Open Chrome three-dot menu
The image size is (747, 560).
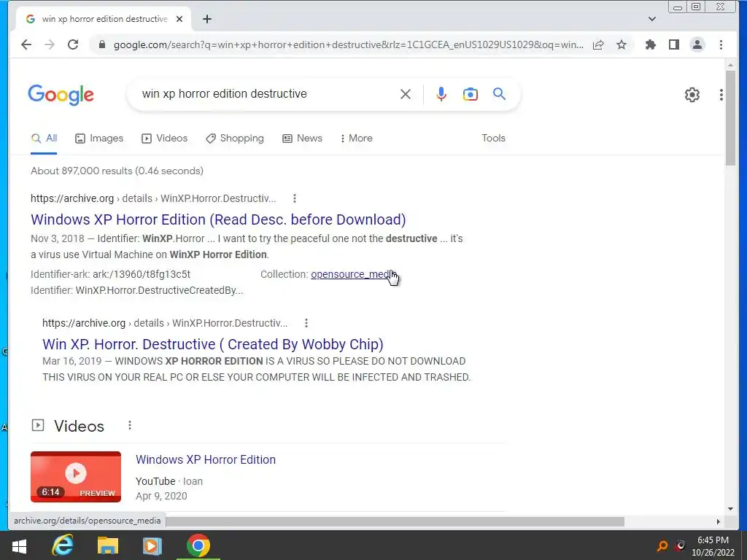click(721, 44)
